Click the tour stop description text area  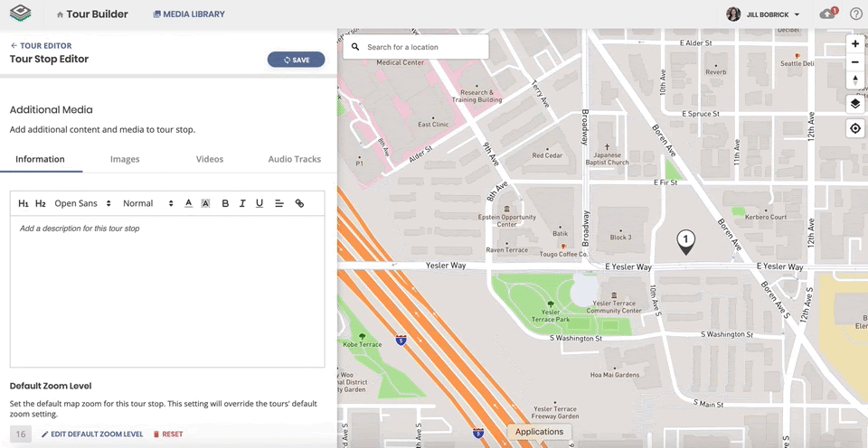click(167, 292)
